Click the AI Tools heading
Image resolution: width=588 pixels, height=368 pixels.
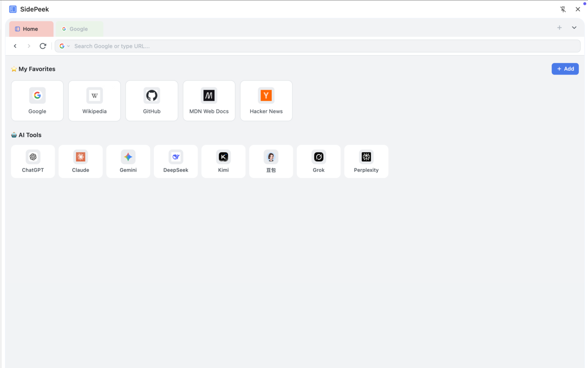[26, 135]
